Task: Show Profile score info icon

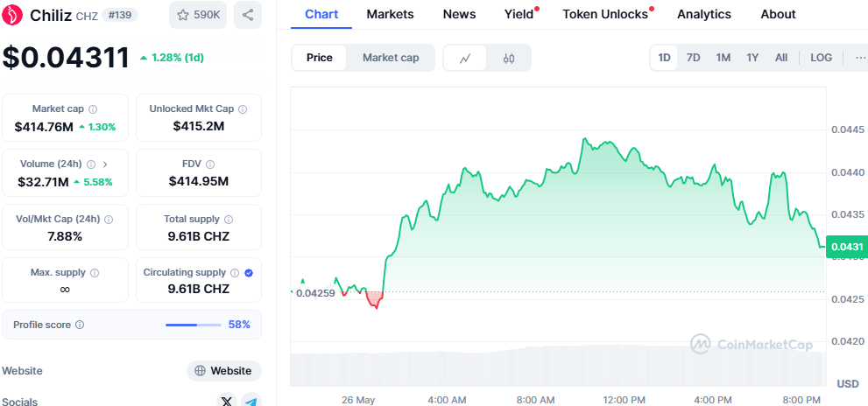Action: (80, 325)
